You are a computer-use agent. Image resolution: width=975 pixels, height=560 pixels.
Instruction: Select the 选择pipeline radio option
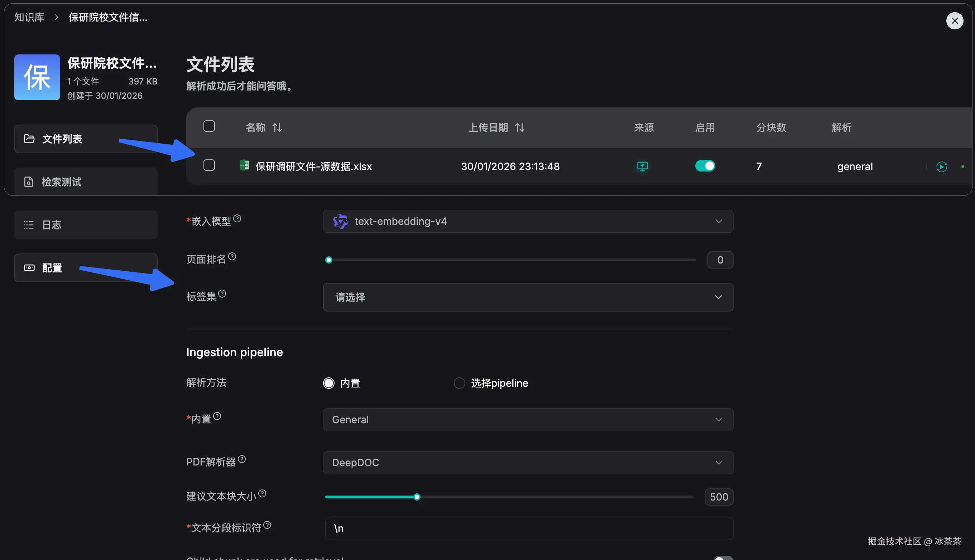[x=459, y=383]
